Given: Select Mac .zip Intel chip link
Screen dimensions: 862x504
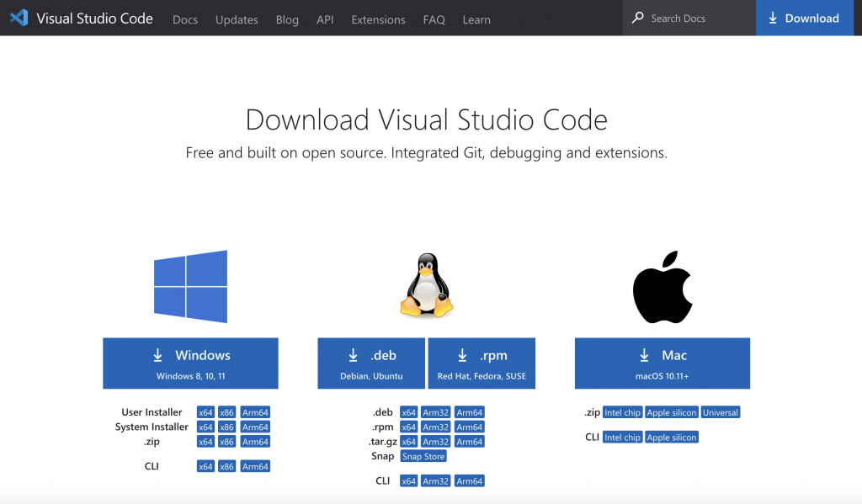Looking at the screenshot, I should [x=622, y=412].
